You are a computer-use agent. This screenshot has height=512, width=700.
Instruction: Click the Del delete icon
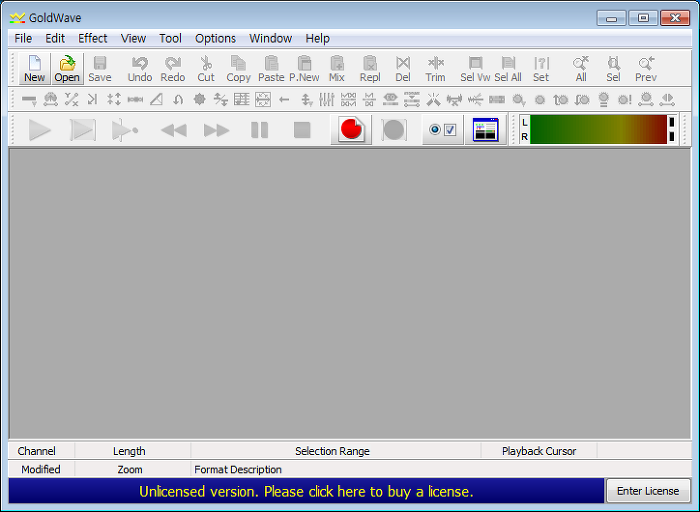(x=403, y=69)
